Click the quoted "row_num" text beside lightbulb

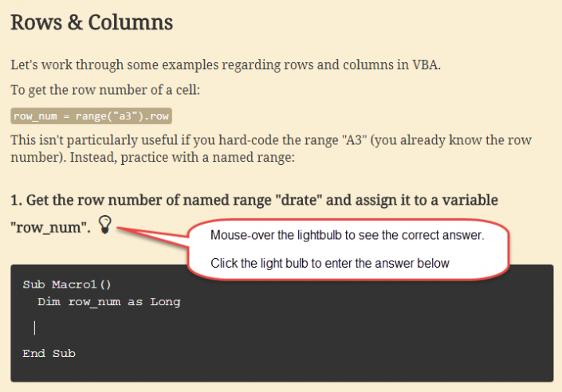click(x=50, y=227)
